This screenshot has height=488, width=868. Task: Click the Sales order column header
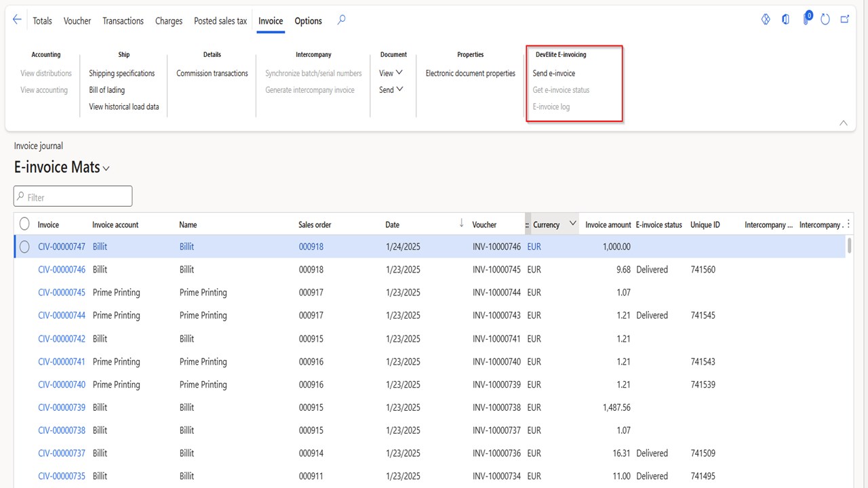click(x=315, y=224)
